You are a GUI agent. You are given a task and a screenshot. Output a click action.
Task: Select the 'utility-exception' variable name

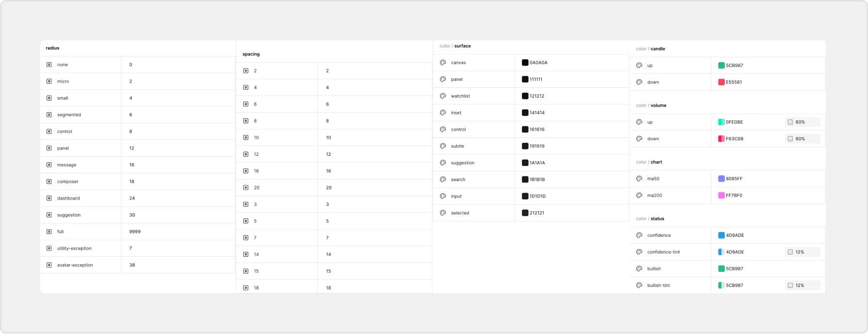[x=74, y=249]
